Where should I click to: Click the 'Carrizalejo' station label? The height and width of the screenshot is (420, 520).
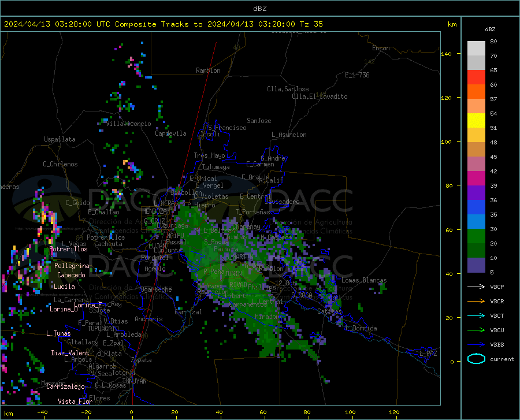point(65,386)
